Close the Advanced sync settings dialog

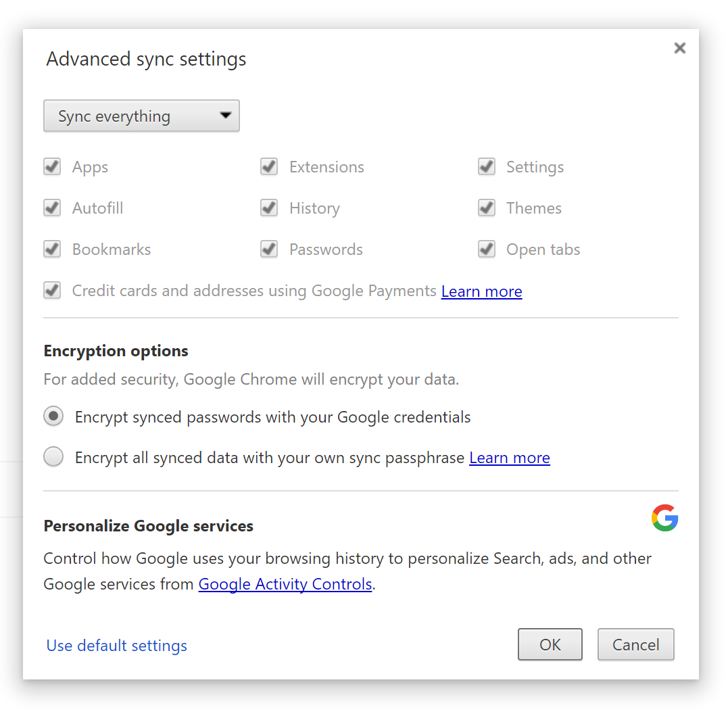pyautogui.click(x=679, y=48)
